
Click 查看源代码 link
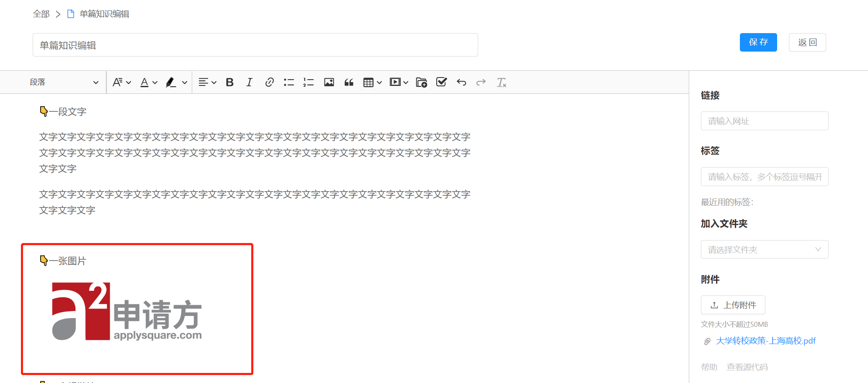(747, 367)
